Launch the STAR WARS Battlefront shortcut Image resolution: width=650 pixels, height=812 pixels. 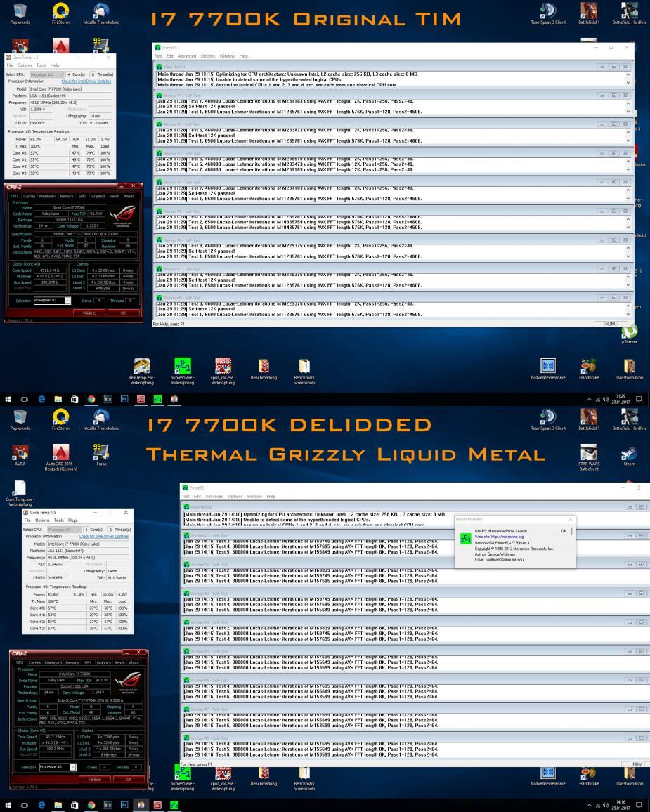[589, 458]
